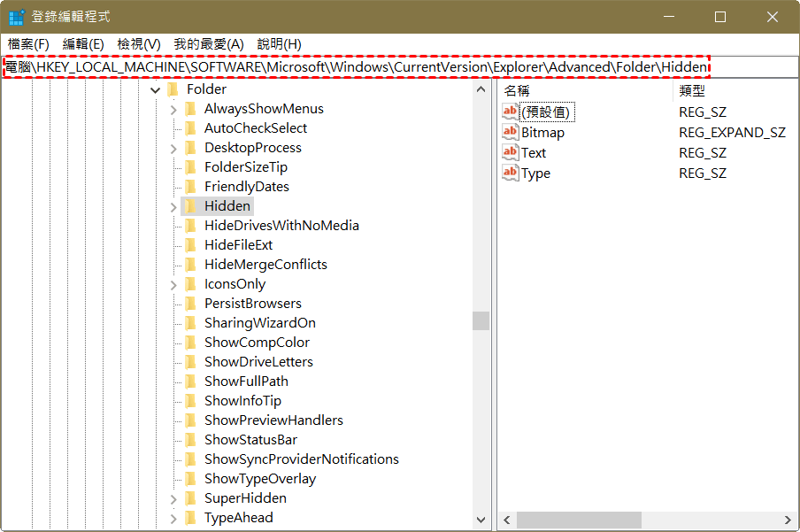Click the Registry Editor app icon in title bar
This screenshot has height=532, width=800.
point(16,17)
